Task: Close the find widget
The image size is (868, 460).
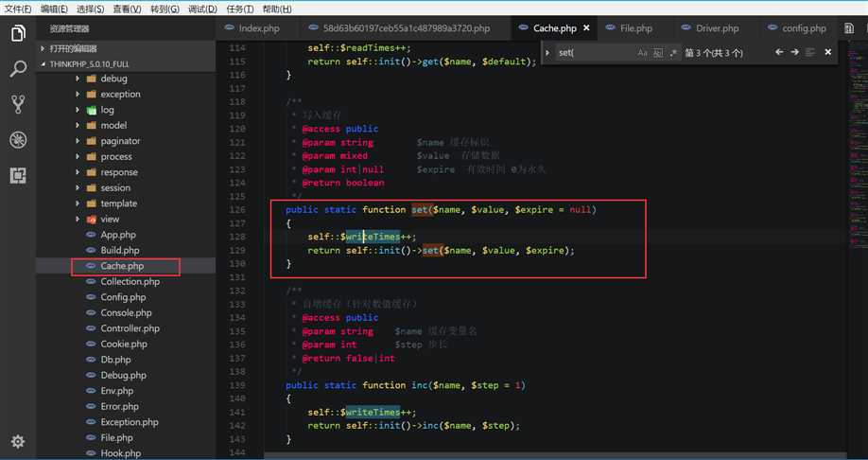Action: [828, 52]
